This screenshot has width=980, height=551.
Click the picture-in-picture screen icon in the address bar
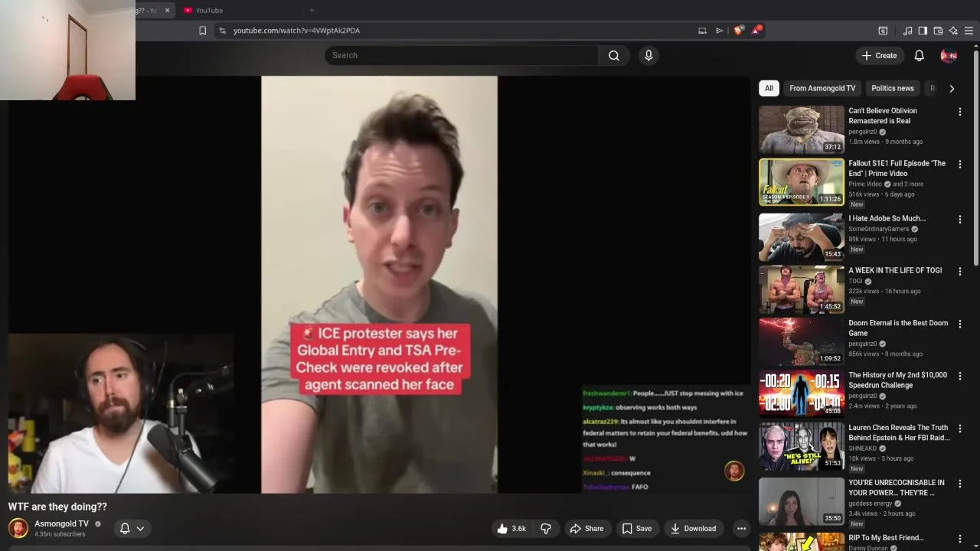click(x=702, y=31)
